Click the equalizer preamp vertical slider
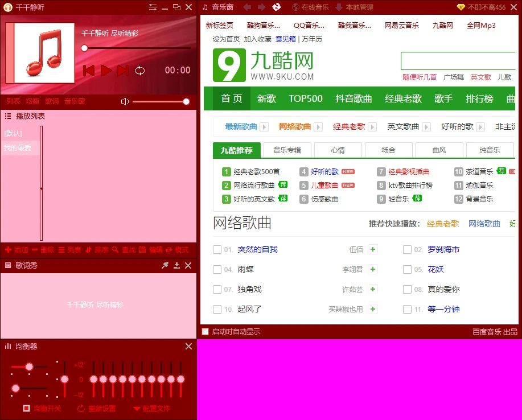The image size is (522, 420). (64, 380)
